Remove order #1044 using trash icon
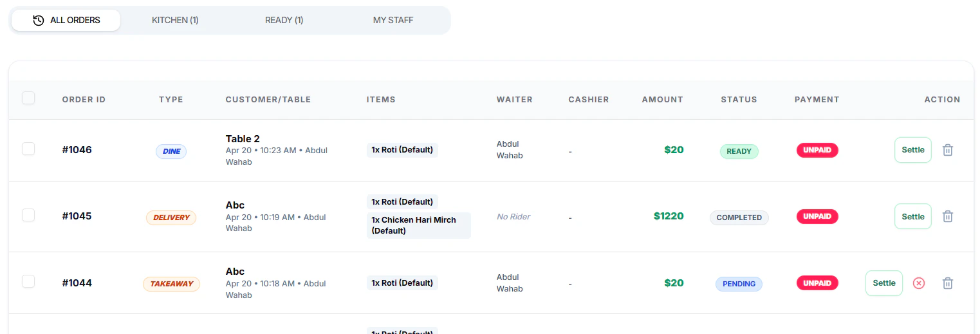 point(947,283)
